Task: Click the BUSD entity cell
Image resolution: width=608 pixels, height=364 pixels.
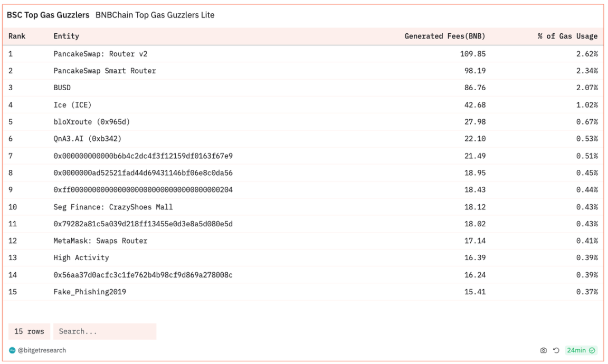Action: pos(62,88)
